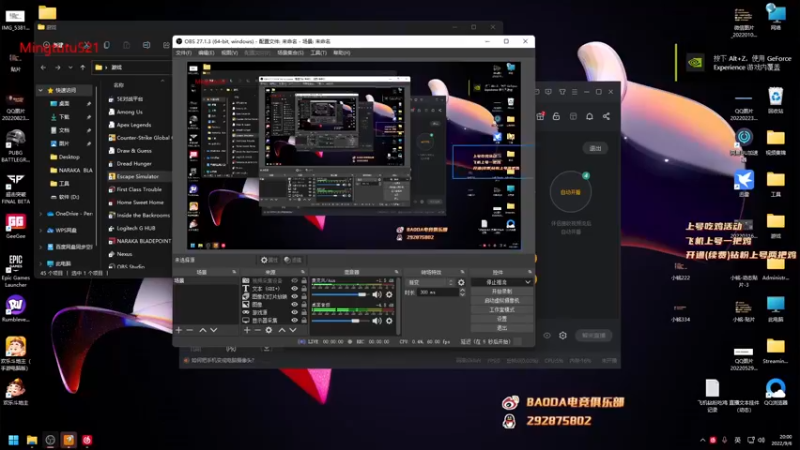Toggle visibility eye of 游戏源 source
This screenshot has width=800, height=450.
tap(294, 312)
